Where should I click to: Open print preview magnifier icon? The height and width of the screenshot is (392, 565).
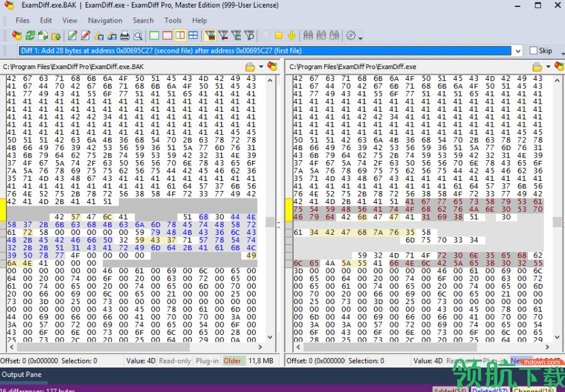138,36
